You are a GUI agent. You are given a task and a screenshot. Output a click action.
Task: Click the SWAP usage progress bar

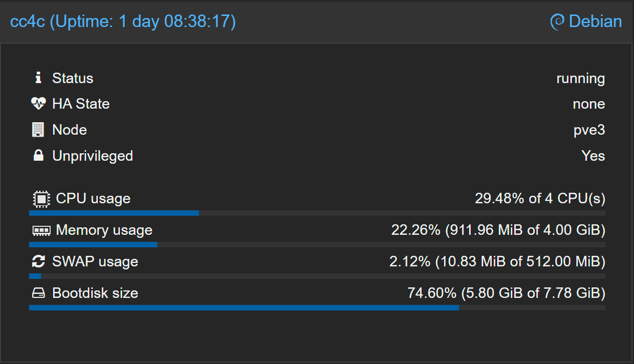click(317, 276)
